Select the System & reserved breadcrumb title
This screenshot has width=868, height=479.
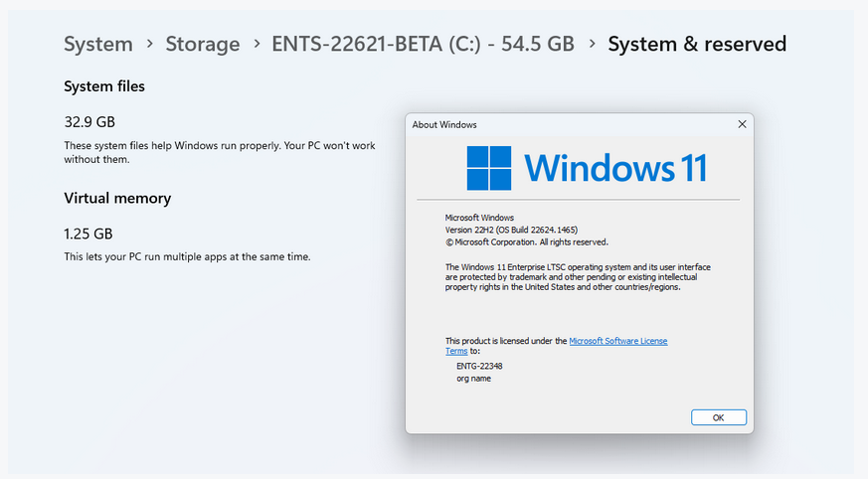tap(697, 44)
